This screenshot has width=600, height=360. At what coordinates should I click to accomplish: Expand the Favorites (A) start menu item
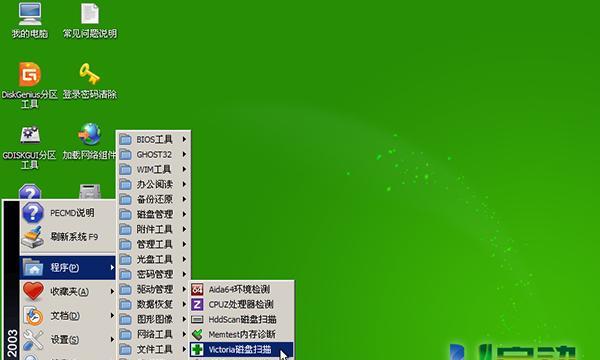[x=68, y=292]
